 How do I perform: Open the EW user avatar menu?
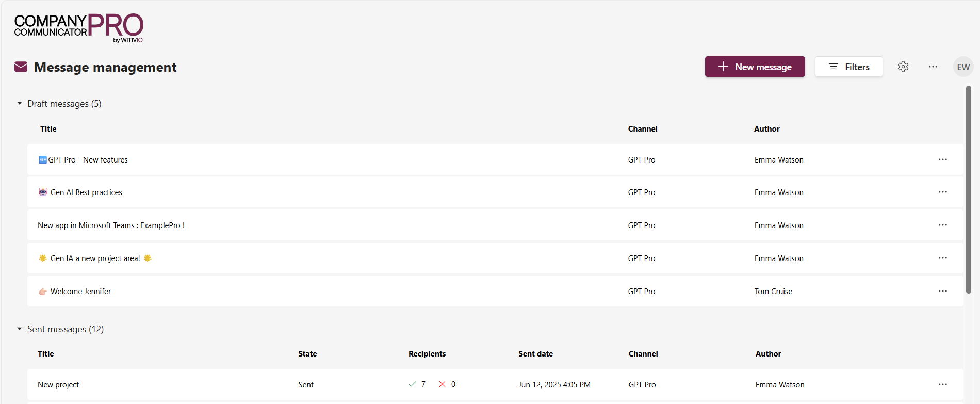coord(963,67)
